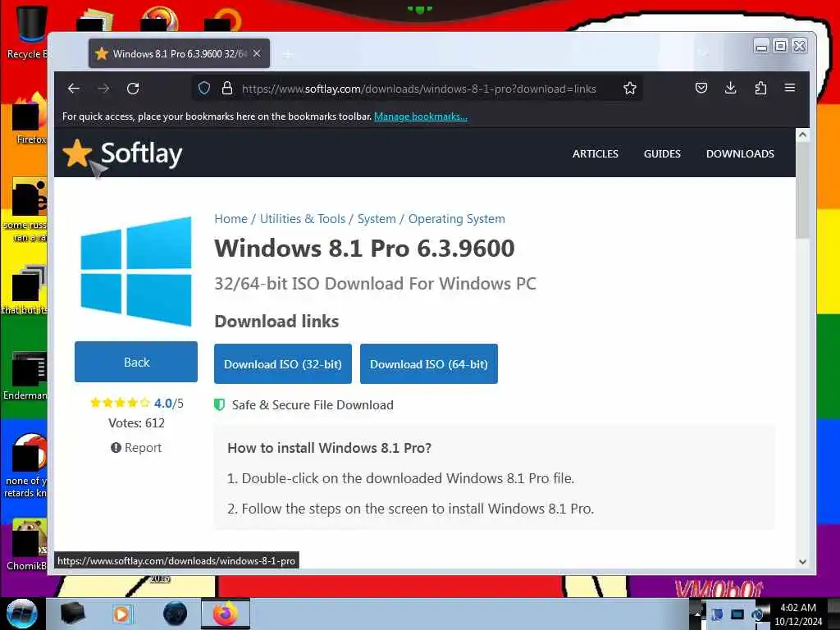Open the Firefox hamburger menu
The height and width of the screenshot is (630, 840).
(x=790, y=88)
